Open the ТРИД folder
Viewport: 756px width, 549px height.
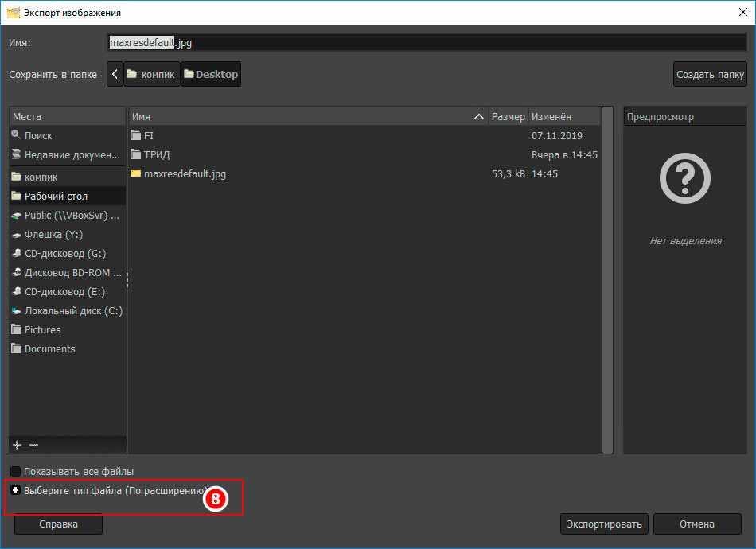(x=157, y=155)
